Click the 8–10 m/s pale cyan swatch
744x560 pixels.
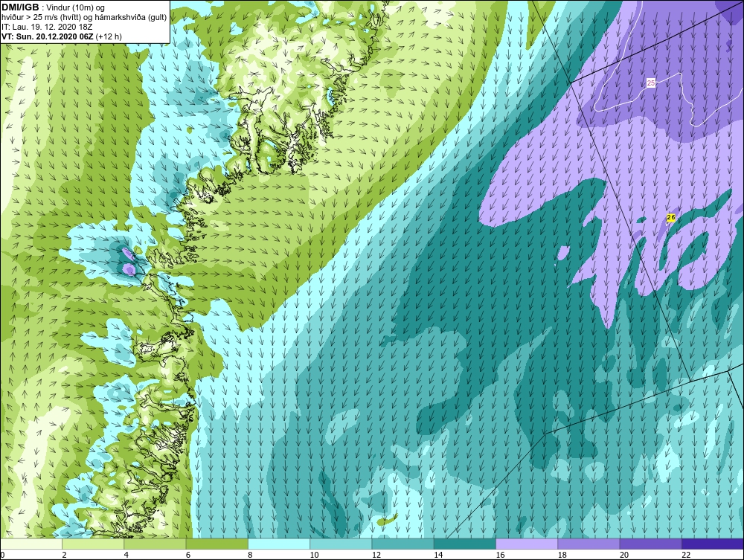pos(279,544)
